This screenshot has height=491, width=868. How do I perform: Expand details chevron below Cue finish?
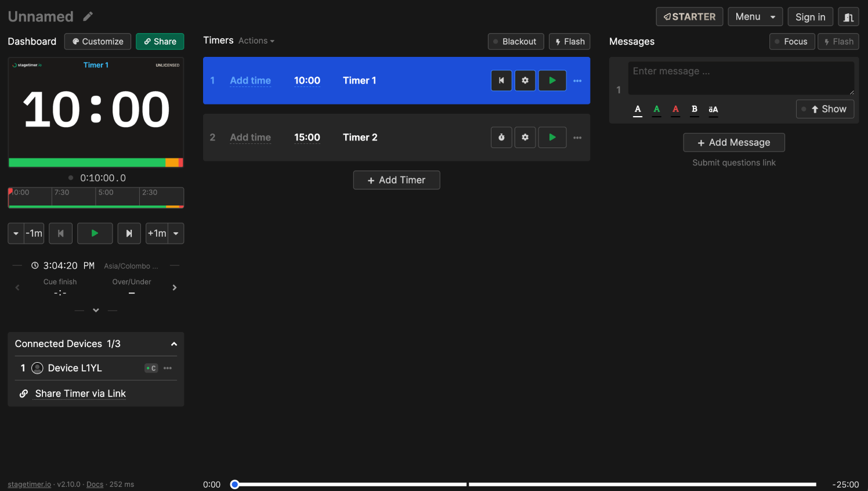(x=96, y=311)
